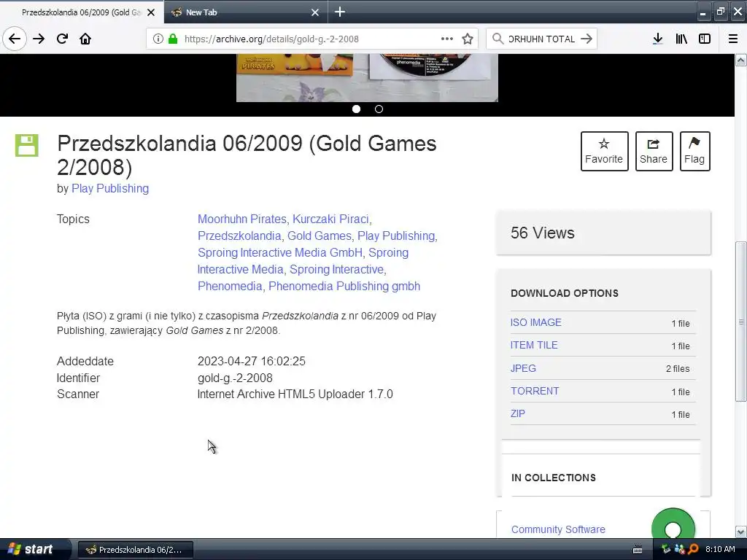Open Sproing Interactive Media GmbH topic
747x560 pixels.
click(280, 252)
